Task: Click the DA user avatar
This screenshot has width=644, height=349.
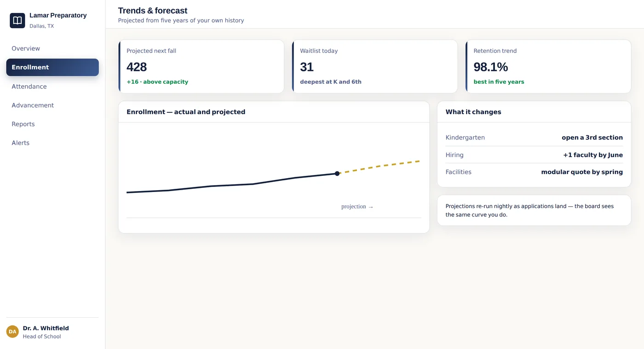Action: [x=12, y=332]
